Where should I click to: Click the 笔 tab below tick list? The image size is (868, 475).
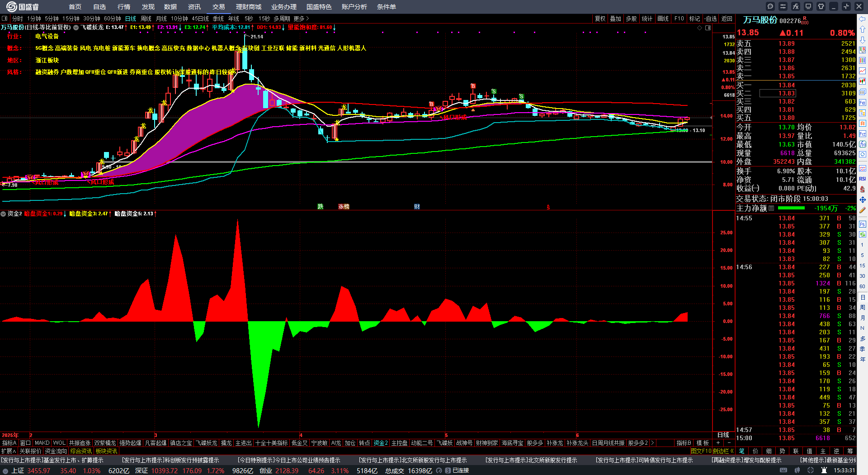coord(742,451)
